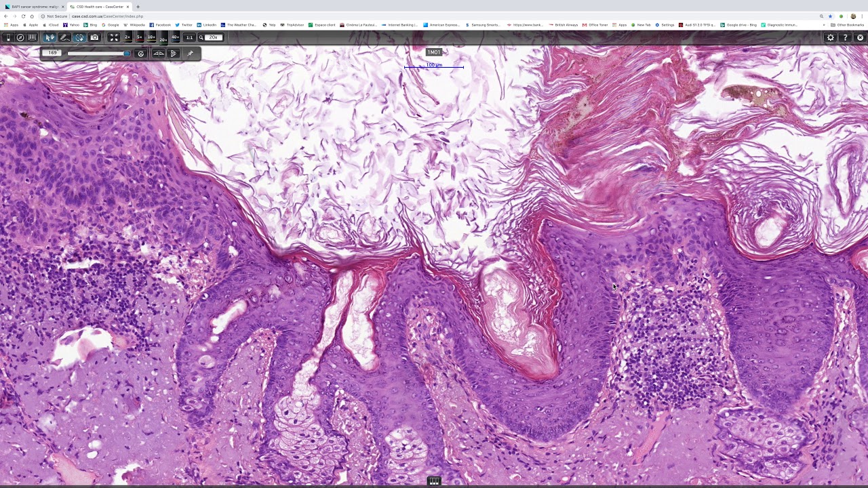The image size is (868, 488).
Task: Activate the rotate slide tool
Action: (79, 37)
